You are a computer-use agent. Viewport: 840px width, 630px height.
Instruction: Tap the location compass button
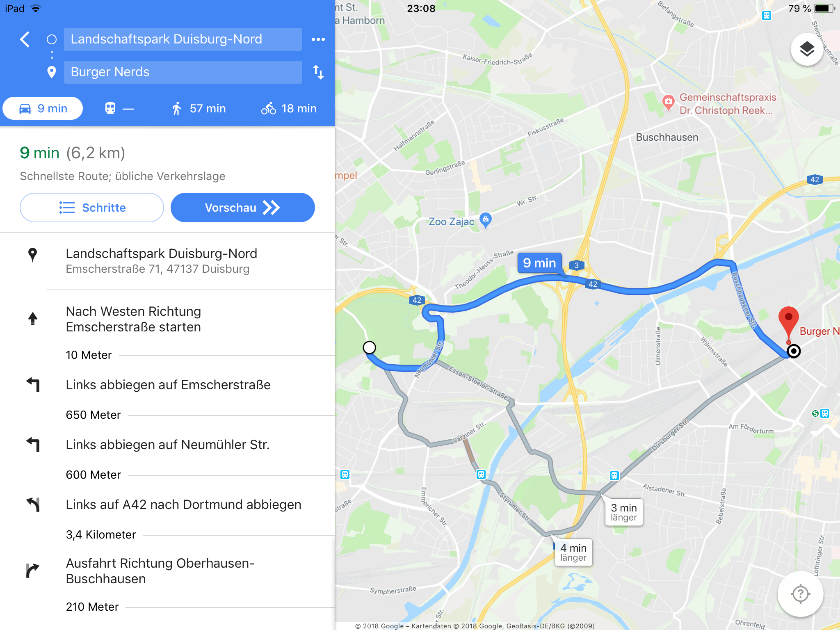click(800, 593)
